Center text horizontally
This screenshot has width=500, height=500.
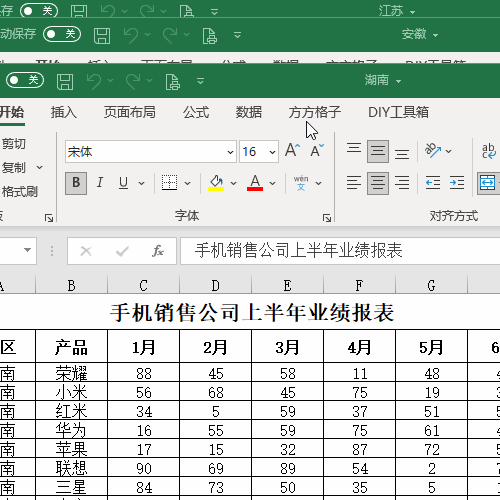[378, 183]
